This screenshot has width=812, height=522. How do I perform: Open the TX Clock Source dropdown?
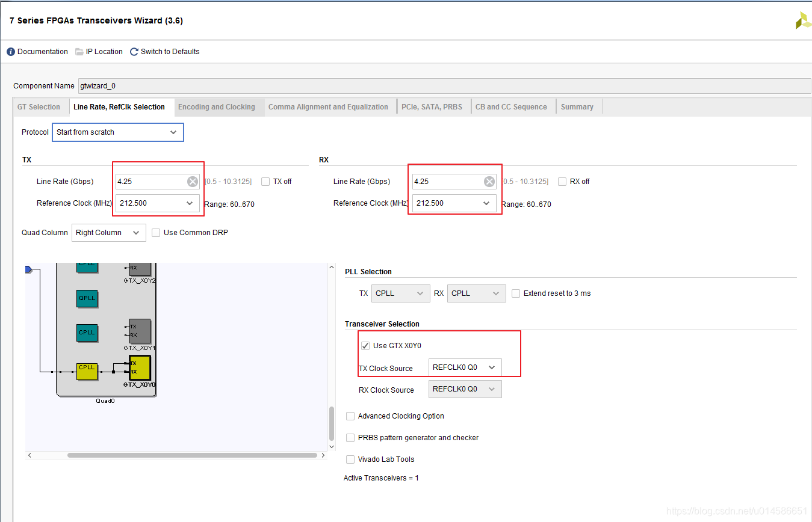pyautogui.click(x=465, y=367)
